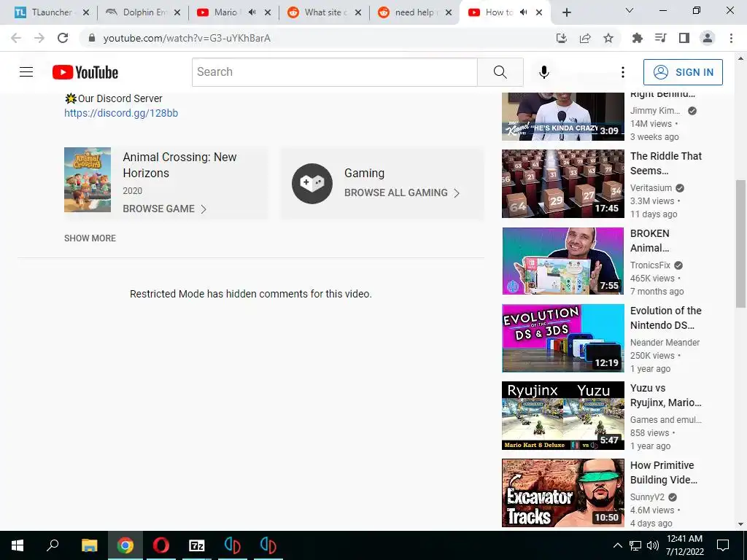
Task: Open media controls icon in toolbar
Action: point(660,38)
